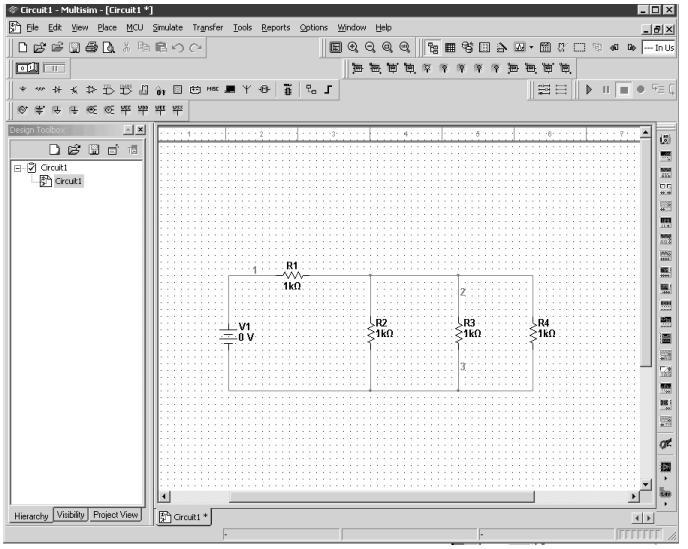Image resolution: width=688 pixels, height=549 pixels.
Task: Select the Place Basic resistor icon
Action: (38, 89)
